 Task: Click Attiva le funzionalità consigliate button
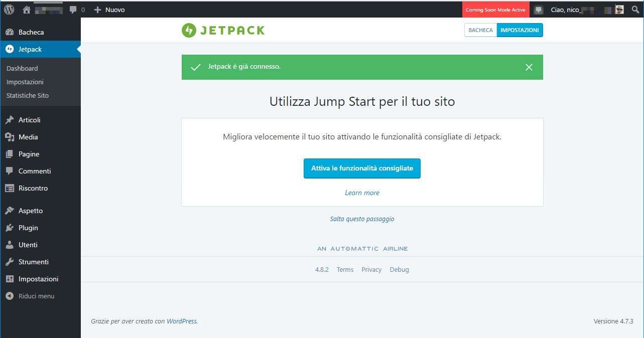click(x=362, y=168)
